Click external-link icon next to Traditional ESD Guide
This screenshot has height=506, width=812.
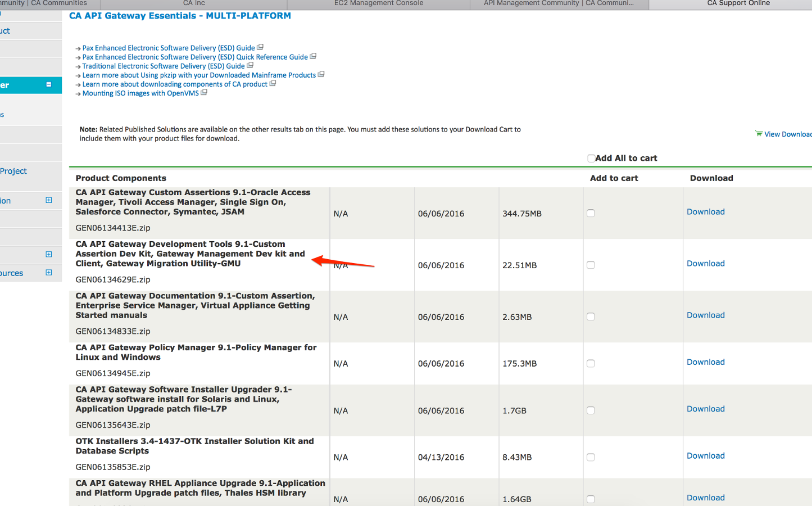coord(250,65)
